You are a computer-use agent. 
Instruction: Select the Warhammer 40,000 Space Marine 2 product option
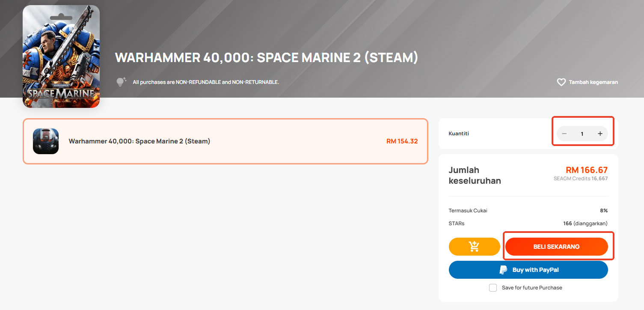(x=226, y=141)
